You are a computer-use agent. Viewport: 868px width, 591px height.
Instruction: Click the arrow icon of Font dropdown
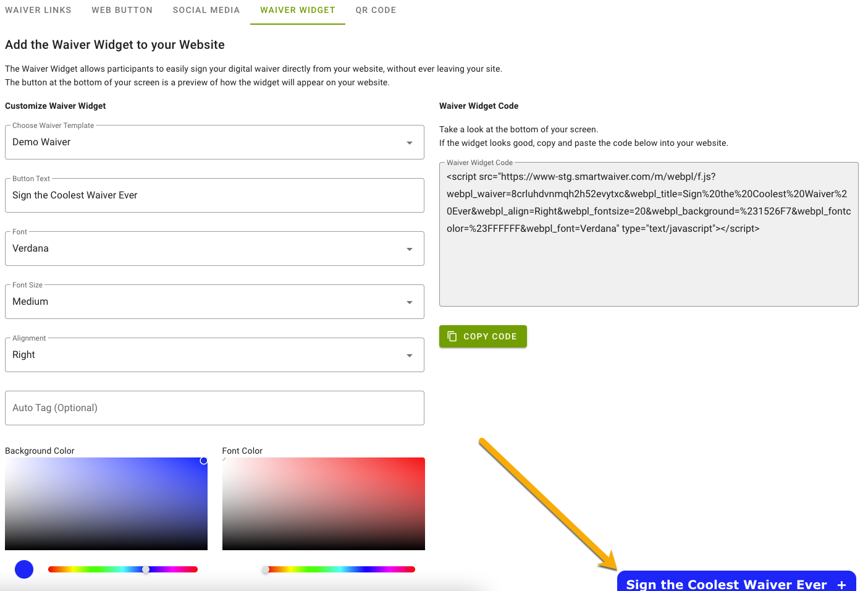(410, 249)
